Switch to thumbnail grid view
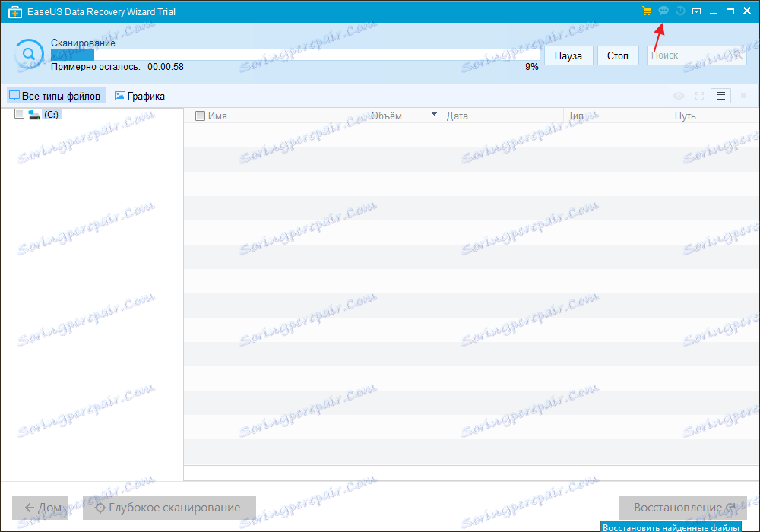Viewport: 760px width, 532px height. pos(699,96)
